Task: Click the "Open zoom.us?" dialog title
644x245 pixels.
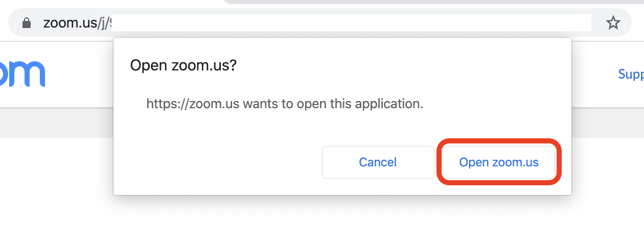Action: pyautogui.click(x=183, y=66)
